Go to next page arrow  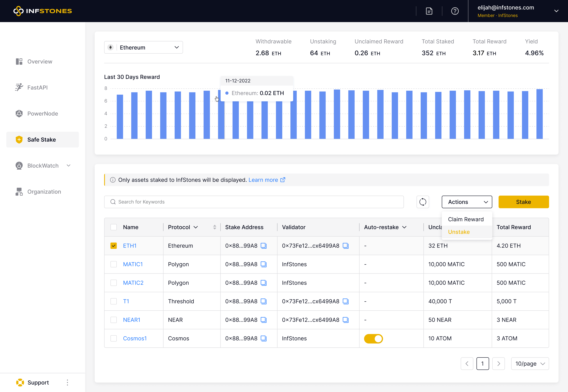pyautogui.click(x=498, y=364)
